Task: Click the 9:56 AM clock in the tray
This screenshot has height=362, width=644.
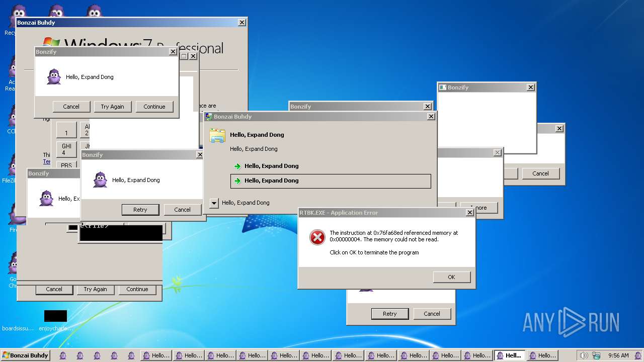Action: pyautogui.click(x=618, y=355)
